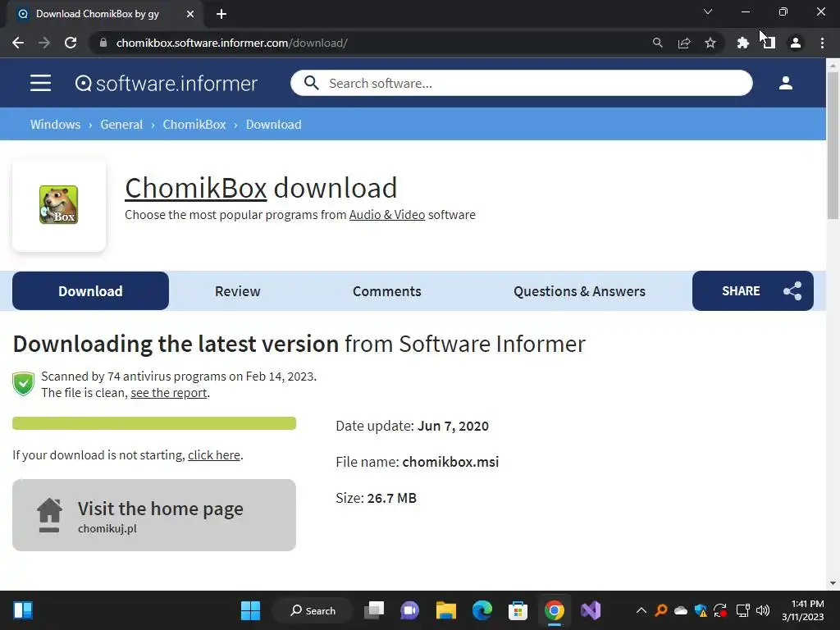
Task: Click the SHARE button
Action: (x=753, y=291)
